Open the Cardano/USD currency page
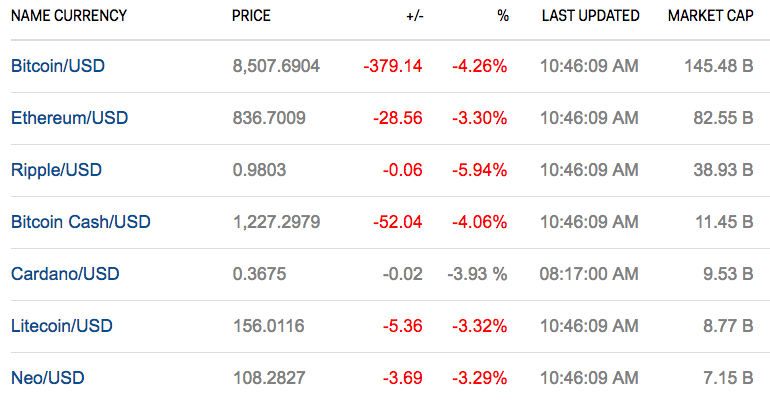 [x=64, y=274]
